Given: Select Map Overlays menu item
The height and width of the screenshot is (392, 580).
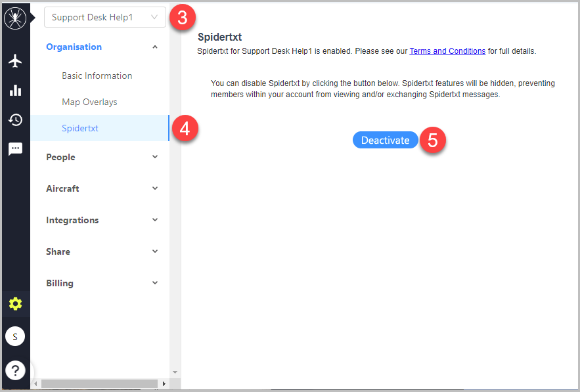Looking at the screenshot, I should click(89, 102).
